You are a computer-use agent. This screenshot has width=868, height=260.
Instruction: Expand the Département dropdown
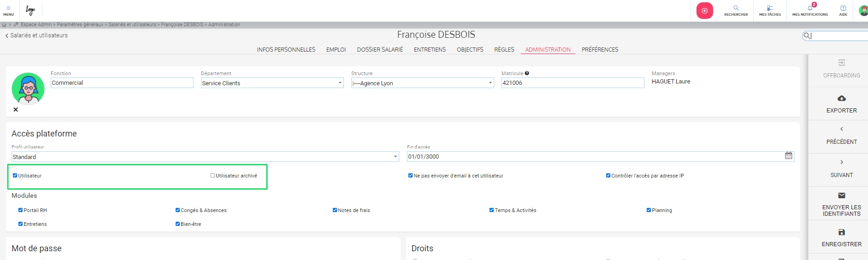[x=340, y=83]
